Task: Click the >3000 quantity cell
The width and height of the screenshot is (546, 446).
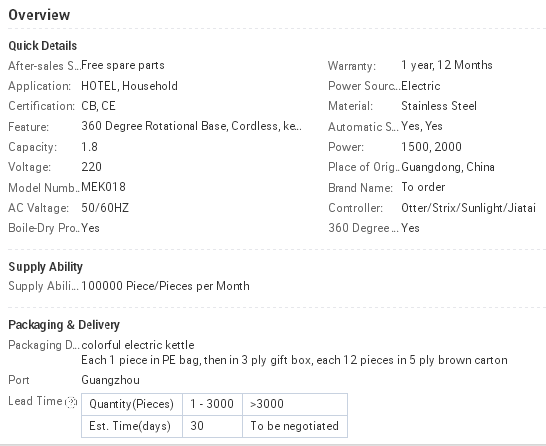Action: tap(295, 404)
